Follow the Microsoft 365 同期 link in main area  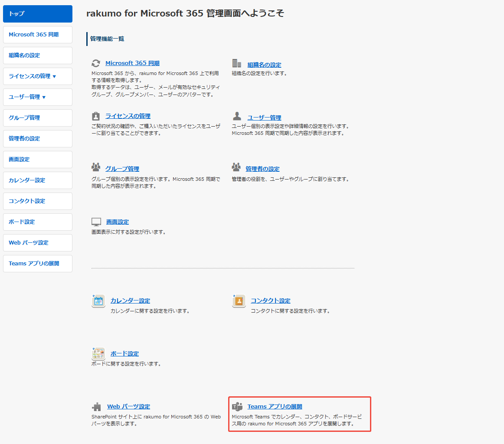click(x=132, y=63)
